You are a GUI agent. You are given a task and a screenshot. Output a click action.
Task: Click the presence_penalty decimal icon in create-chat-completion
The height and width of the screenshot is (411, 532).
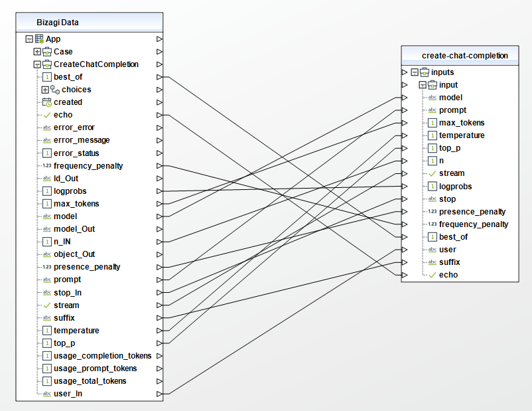432,212
